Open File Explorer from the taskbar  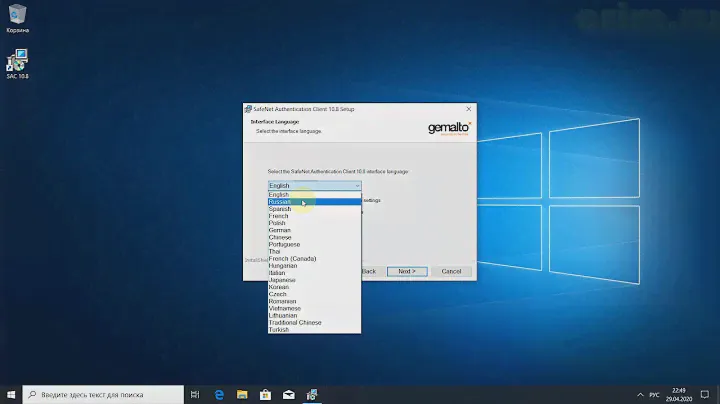click(x=243, y=394)
